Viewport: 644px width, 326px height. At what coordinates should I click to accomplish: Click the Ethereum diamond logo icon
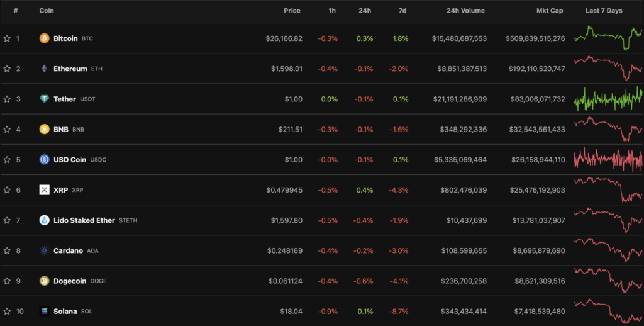tap(44, 69)
